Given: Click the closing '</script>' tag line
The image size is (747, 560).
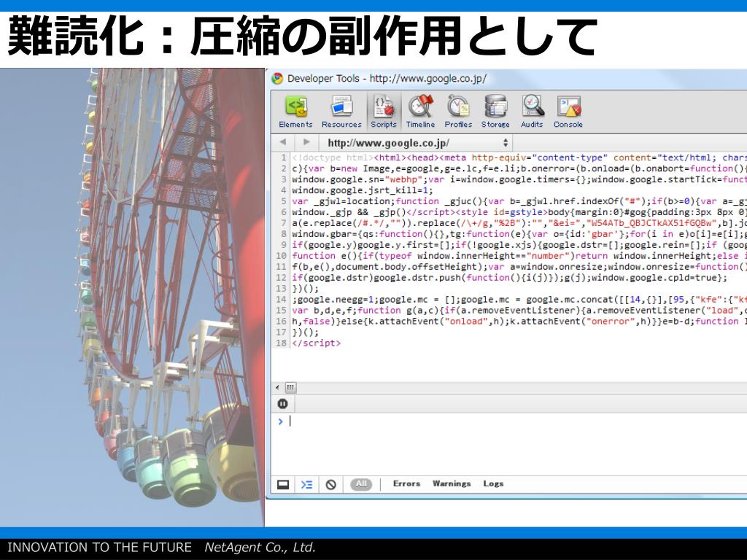Looking at the screenshot, I should pos(317,343).
